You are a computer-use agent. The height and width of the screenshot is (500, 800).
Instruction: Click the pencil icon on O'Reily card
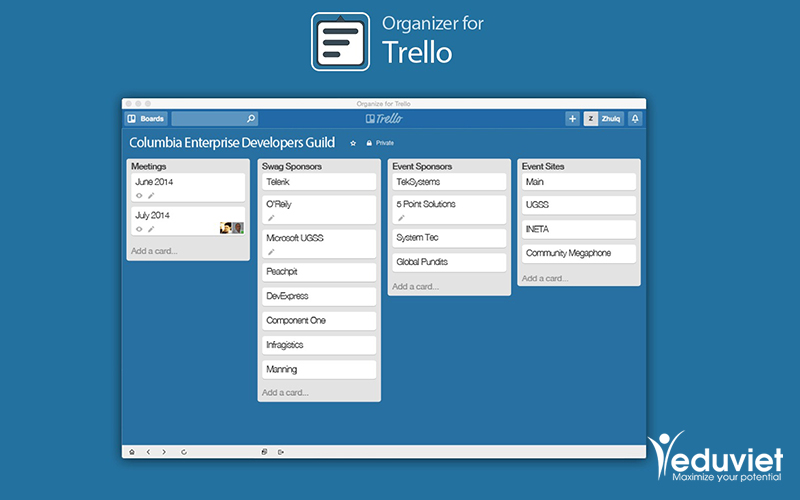[x=271, y=218]
